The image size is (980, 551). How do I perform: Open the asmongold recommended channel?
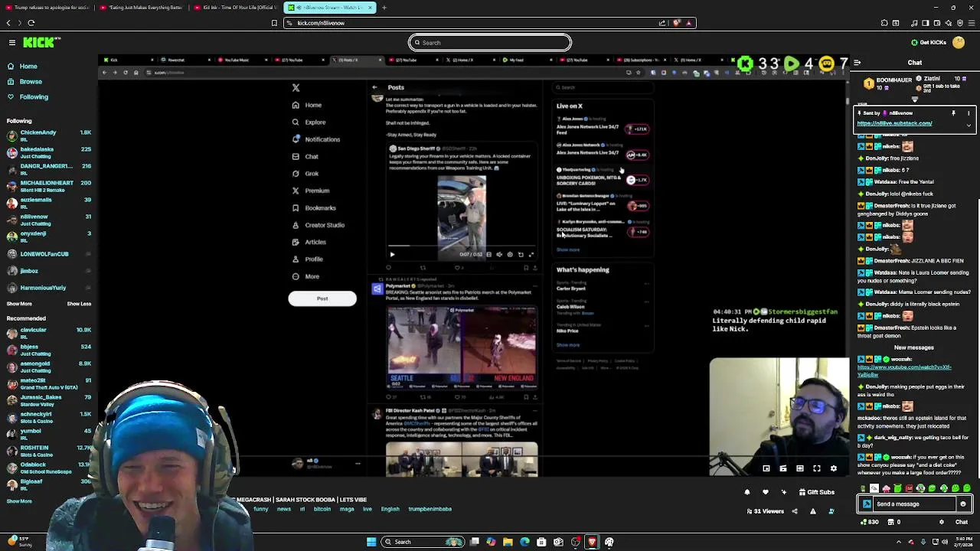pyautogui.click(x=49, y=367)
